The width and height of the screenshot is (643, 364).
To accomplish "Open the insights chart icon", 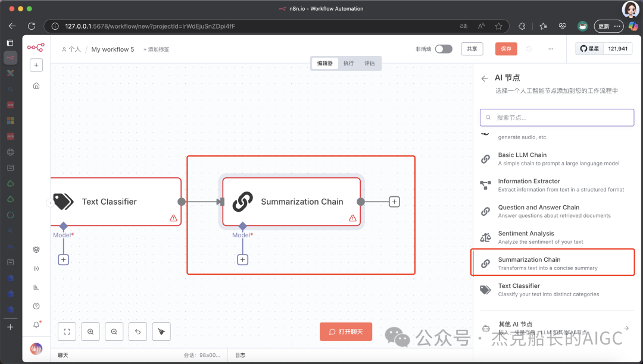I will [36, 287].
